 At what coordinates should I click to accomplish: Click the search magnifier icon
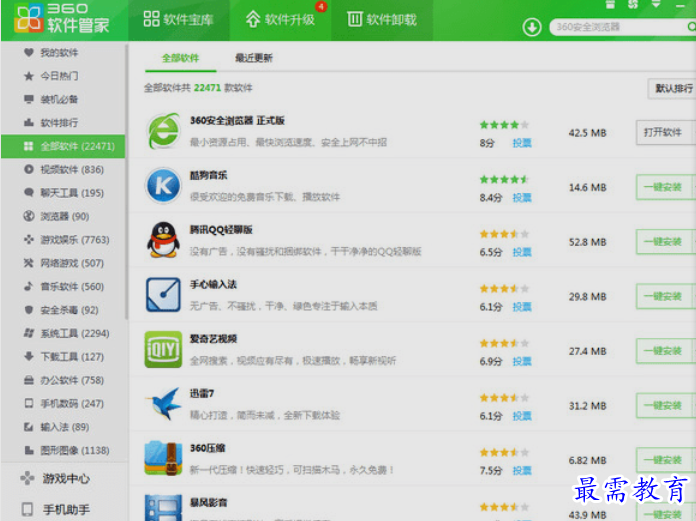pos(691,27)
